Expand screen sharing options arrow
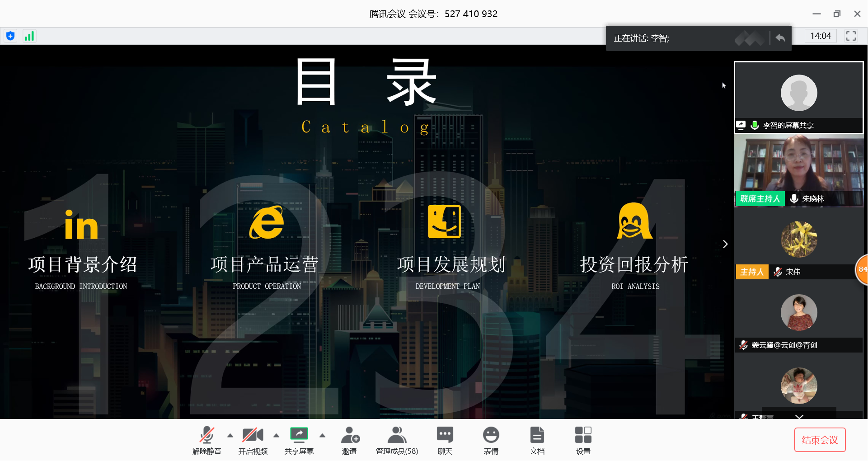868x461 pixels. pyautogui.click(x=323, y=436)
